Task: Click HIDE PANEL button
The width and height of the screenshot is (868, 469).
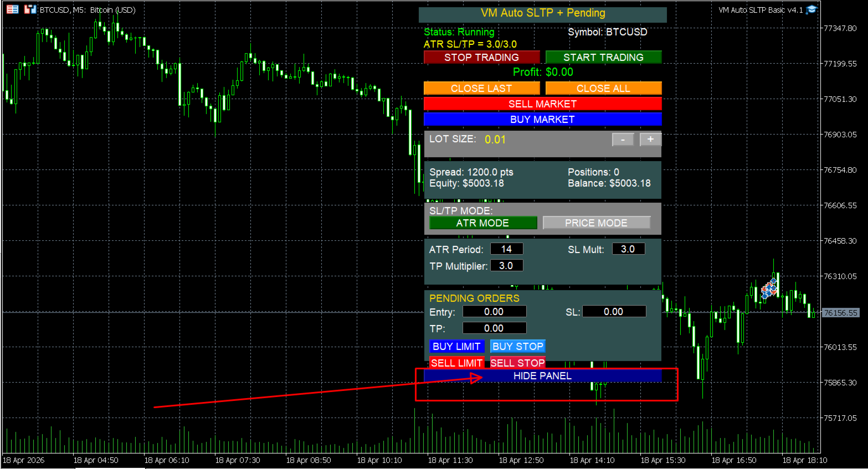Action: (543, 375)
